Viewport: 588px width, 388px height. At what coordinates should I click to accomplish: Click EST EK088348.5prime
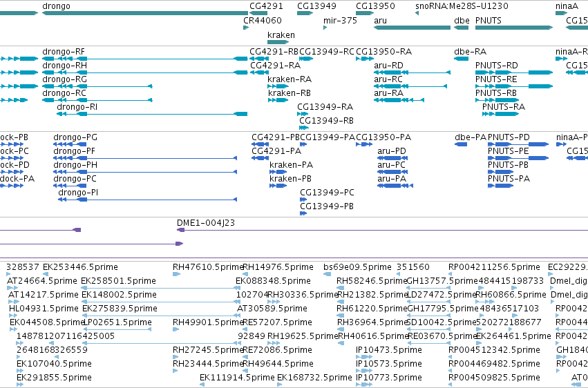click(x=273, y=281)
